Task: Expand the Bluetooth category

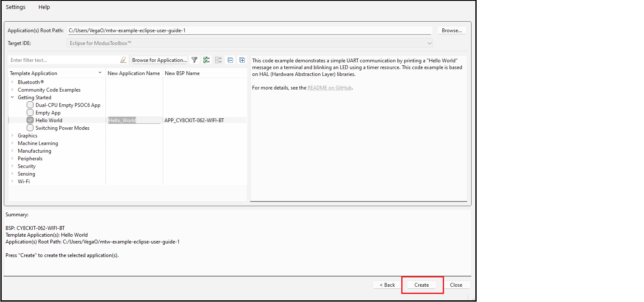Action: (12, 82)
